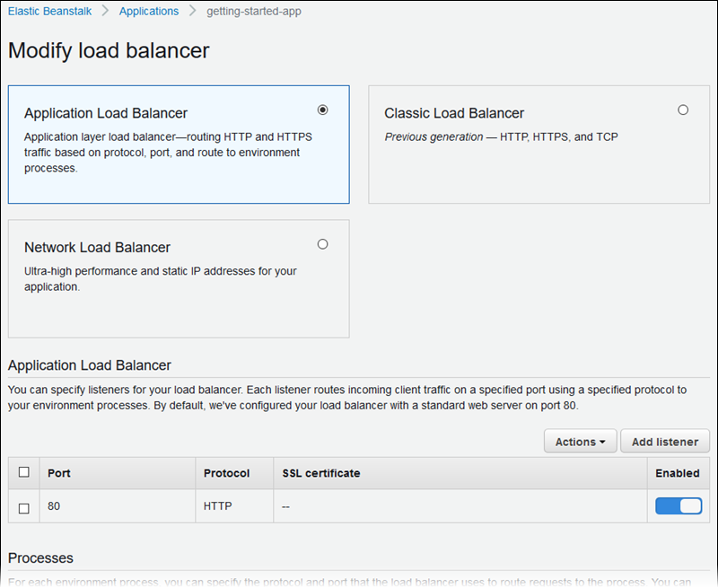The width and height of the screenshot is (718, 588).
Task: Select the Classic Load Balancer radio button
Action: point(683,109)
